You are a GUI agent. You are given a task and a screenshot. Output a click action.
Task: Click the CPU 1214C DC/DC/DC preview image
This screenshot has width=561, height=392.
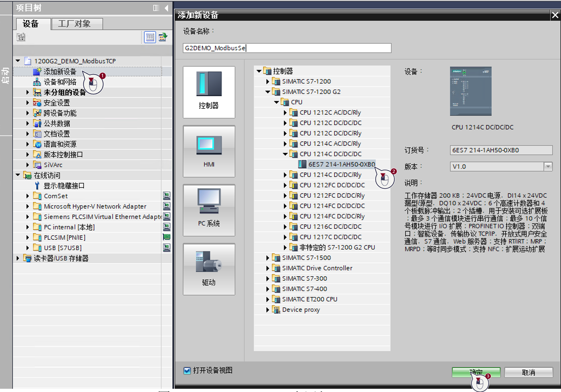click(x=471, y=91)
